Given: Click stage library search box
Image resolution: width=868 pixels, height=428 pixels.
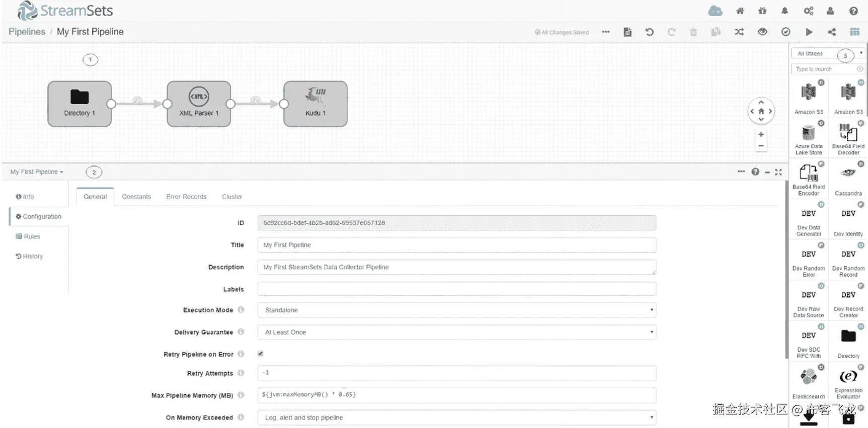Looking at the screenshot, I should tap(828, 69).
